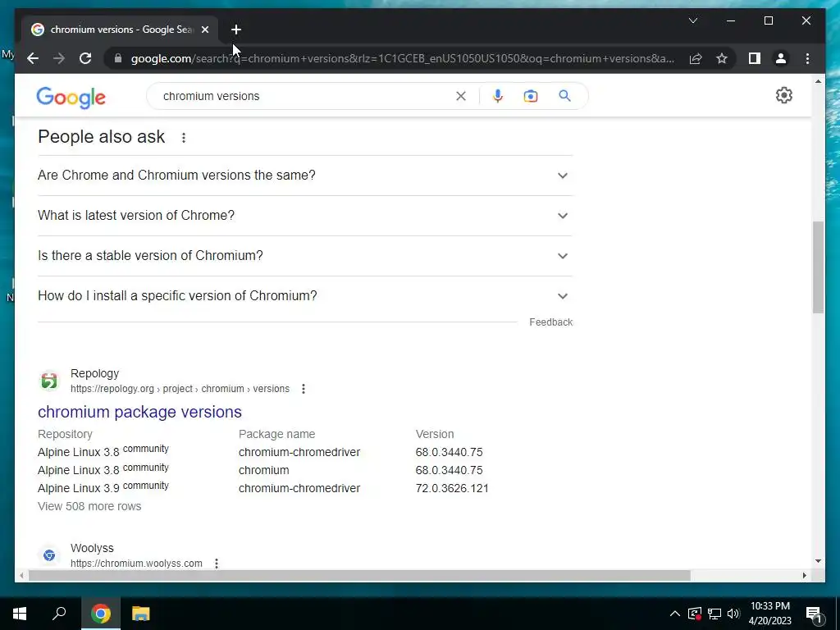
Task: Click vertical scrollbar thumb
Action: tap(818, 267)
